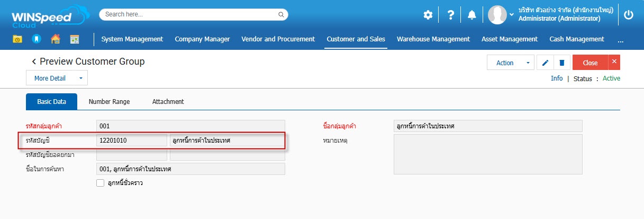Open the Vendor and Procurement menu
Screen dimensions: 644x219
278,39
